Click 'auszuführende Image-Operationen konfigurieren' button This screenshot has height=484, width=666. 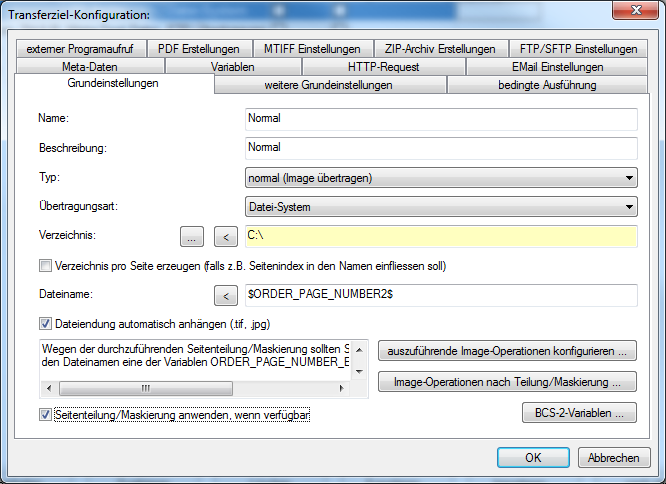[507, 351]
